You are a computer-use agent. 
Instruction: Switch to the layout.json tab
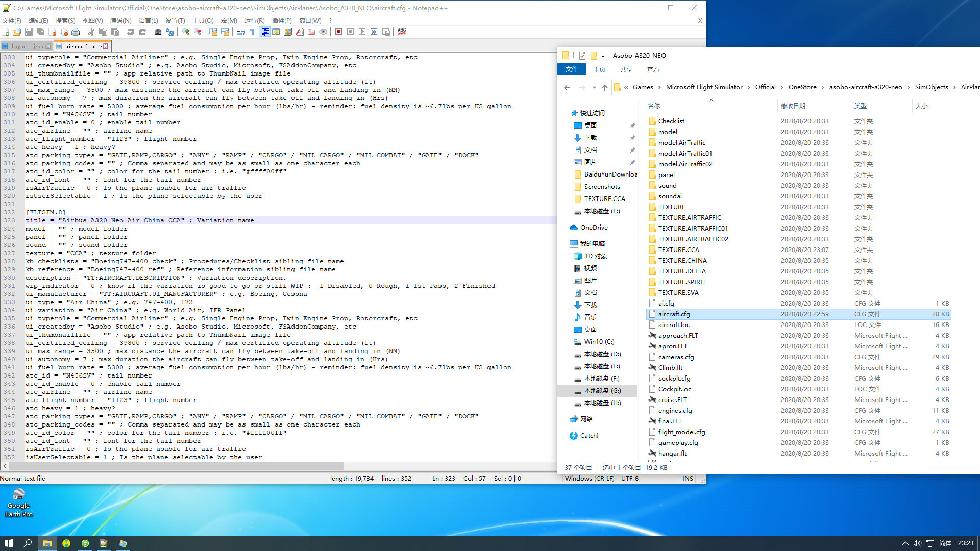point(27,46)
